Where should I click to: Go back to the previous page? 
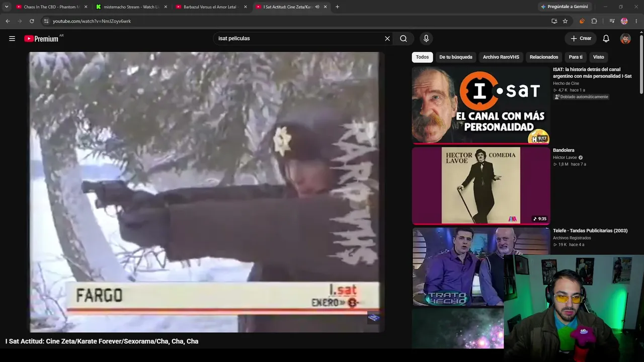8,21
